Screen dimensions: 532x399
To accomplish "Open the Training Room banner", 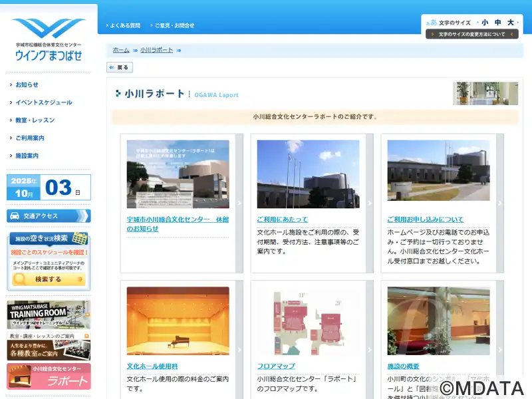I will [x=49, y=314].
